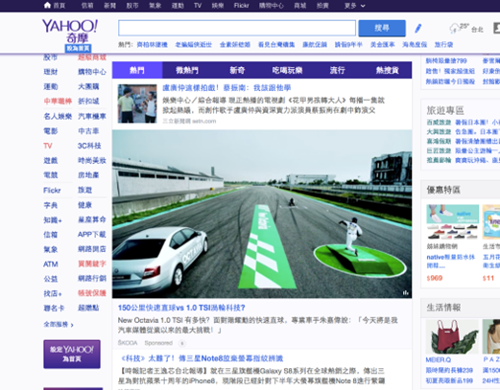
Task: Click inside the Yahoo search input box
Action: [237, 28]
